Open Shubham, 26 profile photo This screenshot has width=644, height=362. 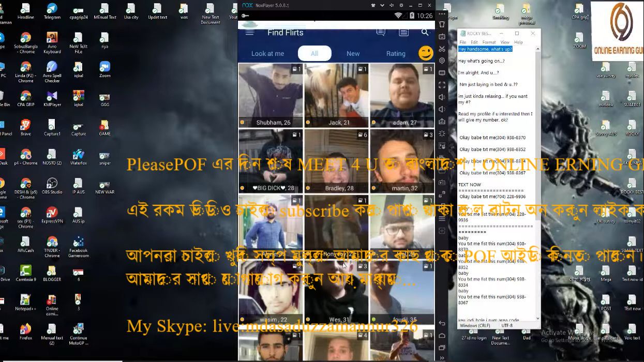271,95
